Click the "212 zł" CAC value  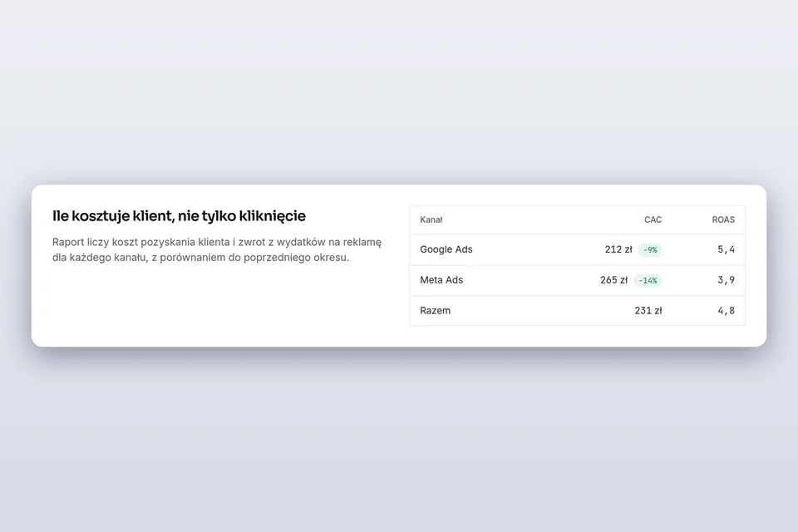[618, 249]
